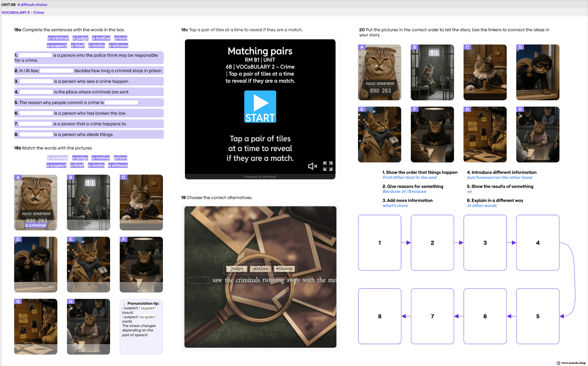The height and width of the screenshot is (366, 588).
Task: Select exercise 20 picture D burglar
Action: pos(538,72)
